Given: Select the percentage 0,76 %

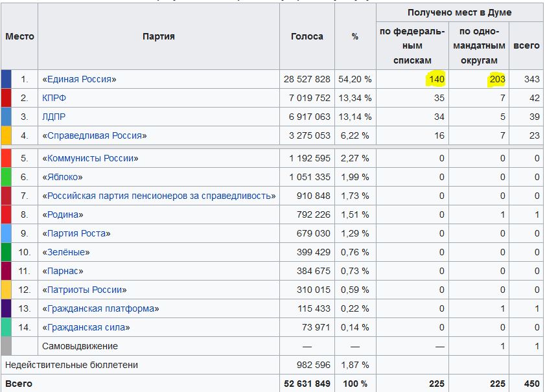Looking at the screenshot, I should point(355,252).
